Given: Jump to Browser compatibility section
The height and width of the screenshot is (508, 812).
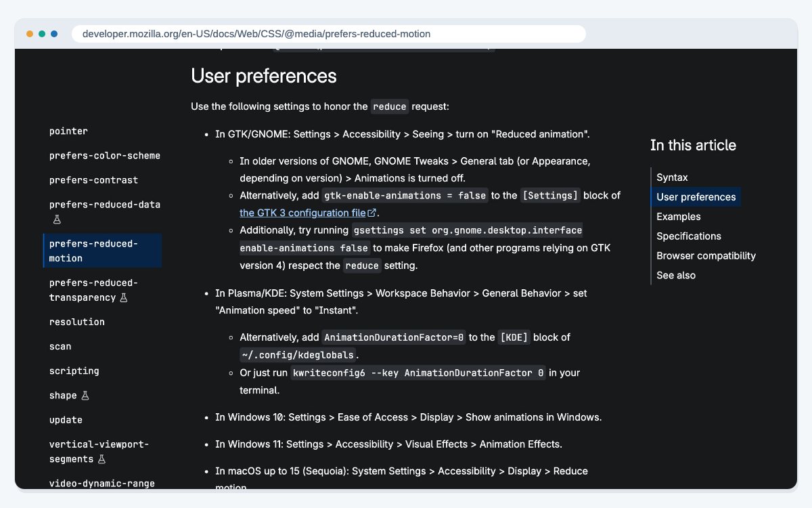Looking at the screenshot, I should click(x=706, y=256).
